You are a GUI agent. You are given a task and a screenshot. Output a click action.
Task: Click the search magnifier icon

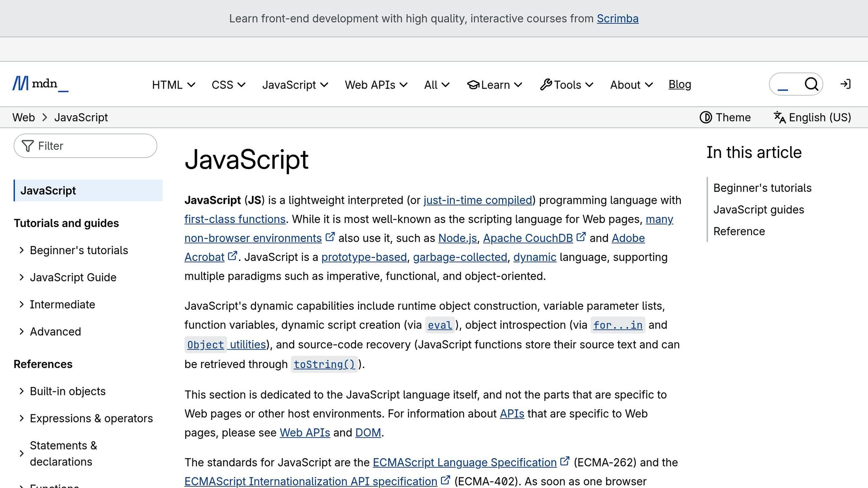coord(811,84)
